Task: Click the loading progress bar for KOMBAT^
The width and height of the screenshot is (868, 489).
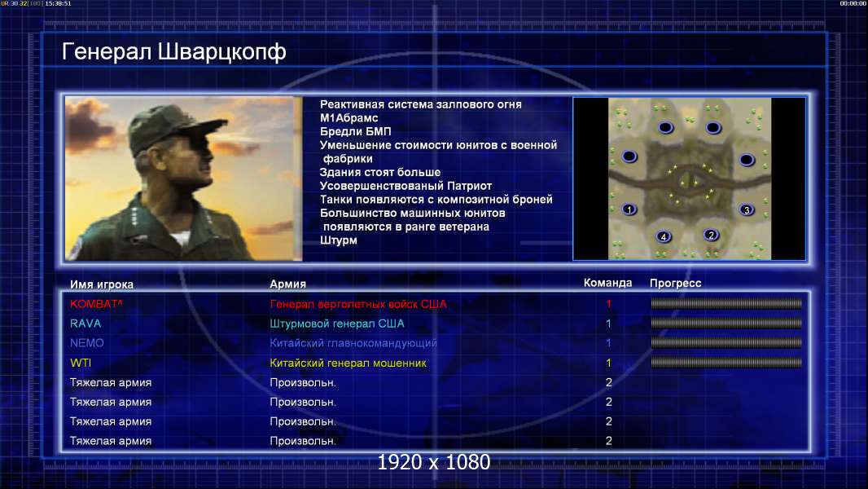Action: (x=726, y=303)
